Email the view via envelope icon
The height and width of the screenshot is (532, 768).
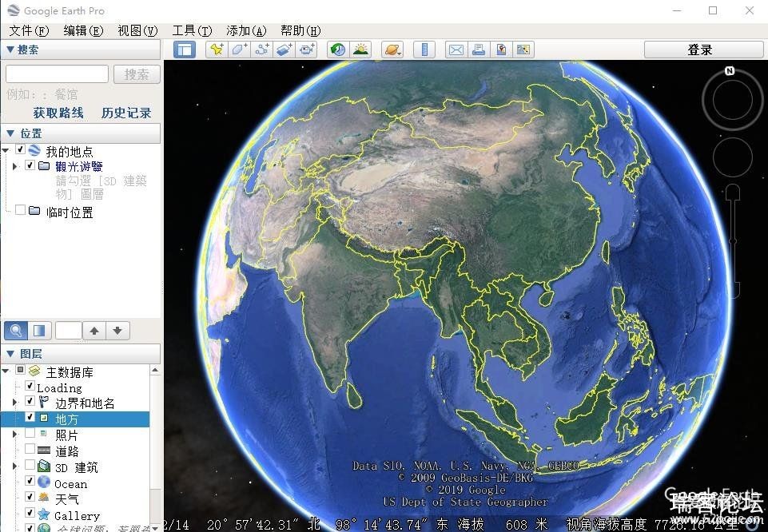(456, 50)
